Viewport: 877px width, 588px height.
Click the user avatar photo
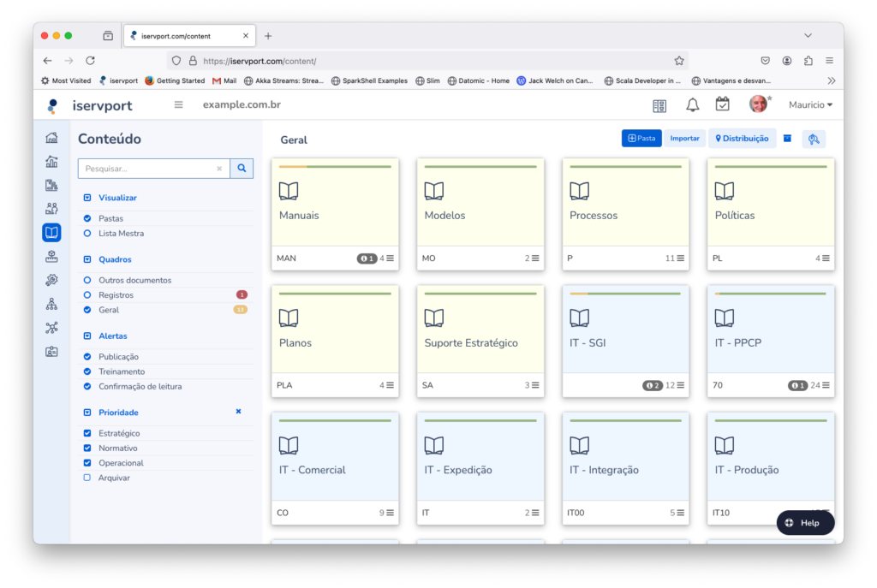point(759,104)
